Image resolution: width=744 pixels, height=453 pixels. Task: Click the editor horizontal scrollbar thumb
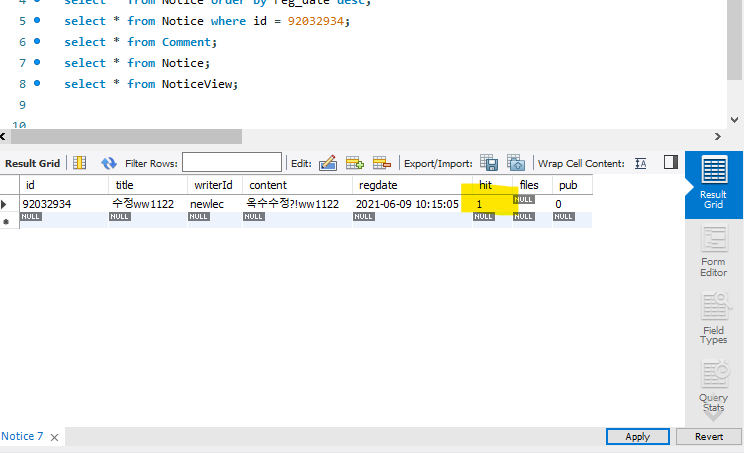126,137
